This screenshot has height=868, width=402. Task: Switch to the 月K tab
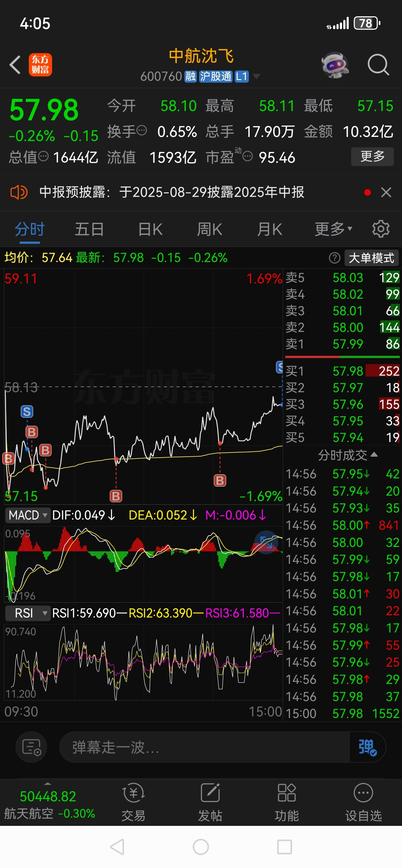click(269, 229)
